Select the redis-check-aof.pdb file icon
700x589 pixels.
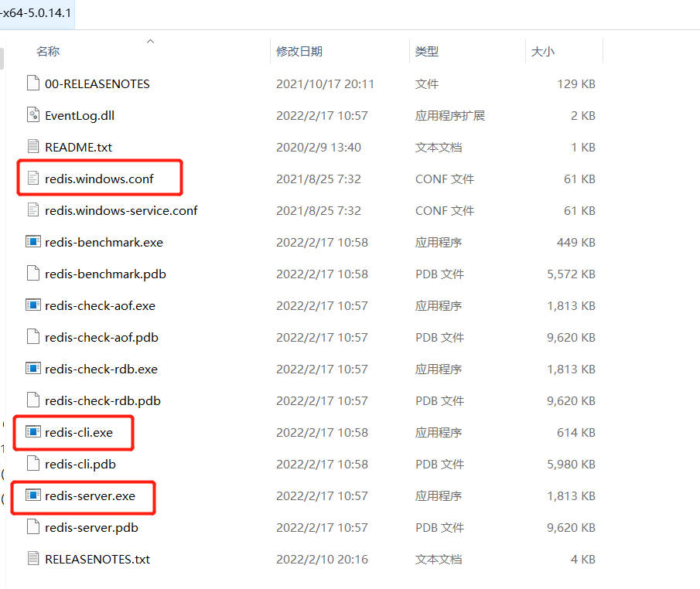[33, 336]
